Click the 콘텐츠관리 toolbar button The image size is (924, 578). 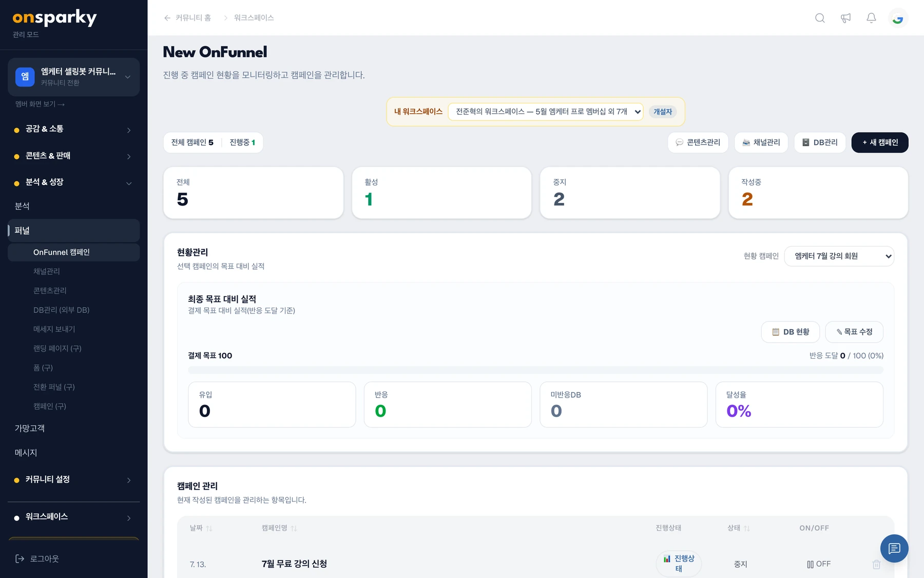[x=698, y=142]
